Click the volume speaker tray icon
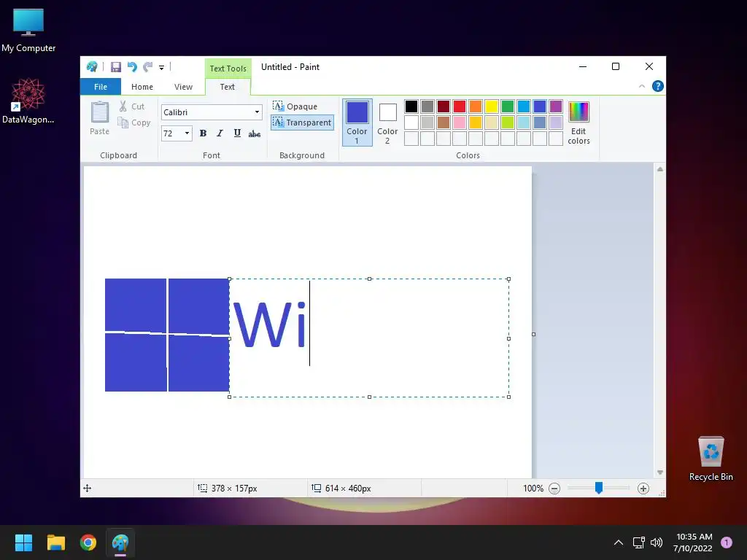 point(657,542)
